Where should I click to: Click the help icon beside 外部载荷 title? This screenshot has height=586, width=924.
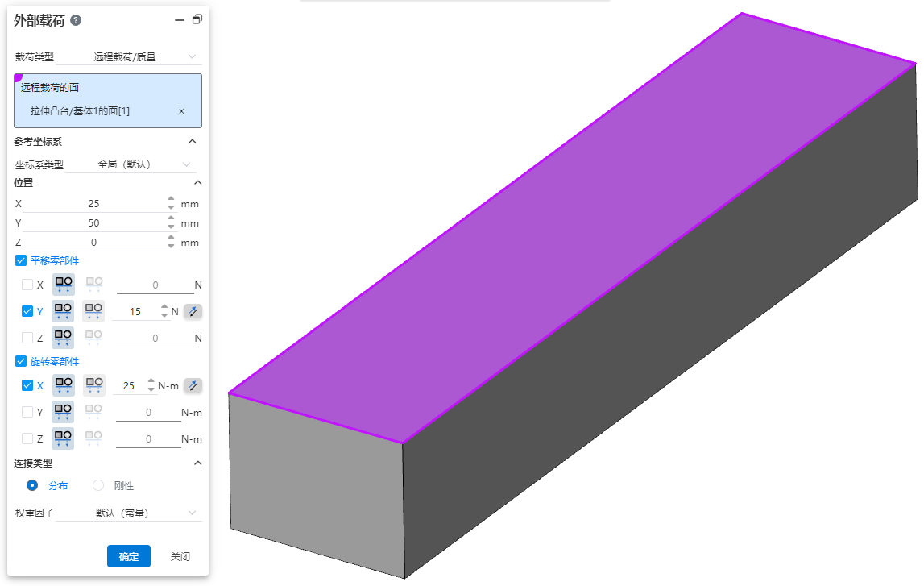[x=76, y=20]
